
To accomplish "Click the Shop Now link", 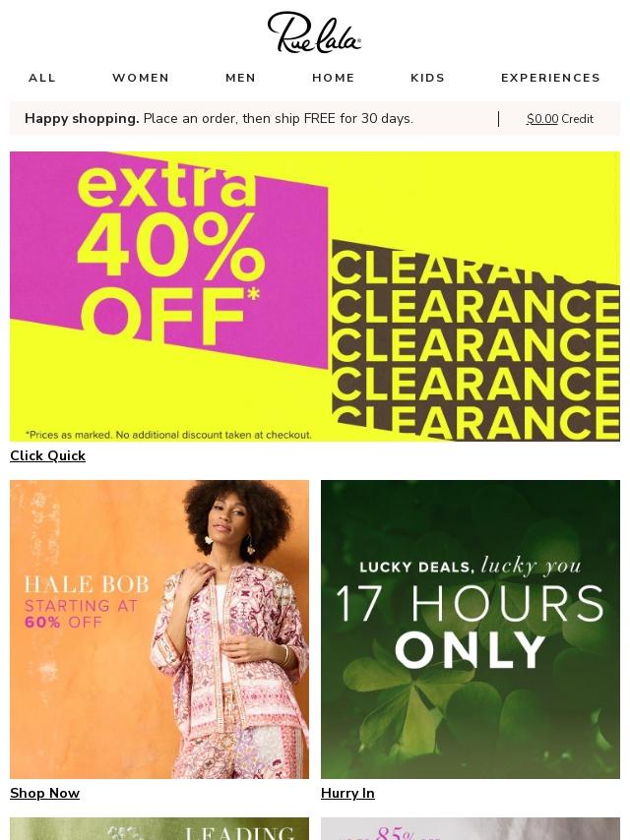I will tap(44, 794).
